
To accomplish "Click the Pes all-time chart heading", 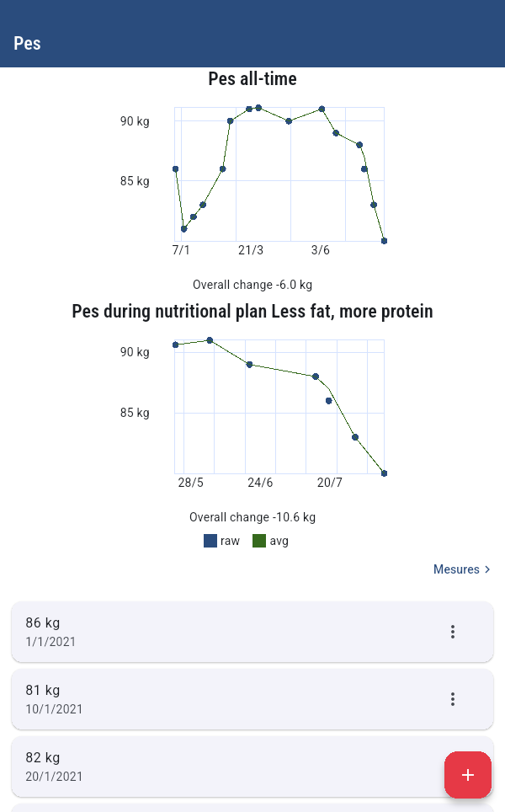I will point(252,79).
